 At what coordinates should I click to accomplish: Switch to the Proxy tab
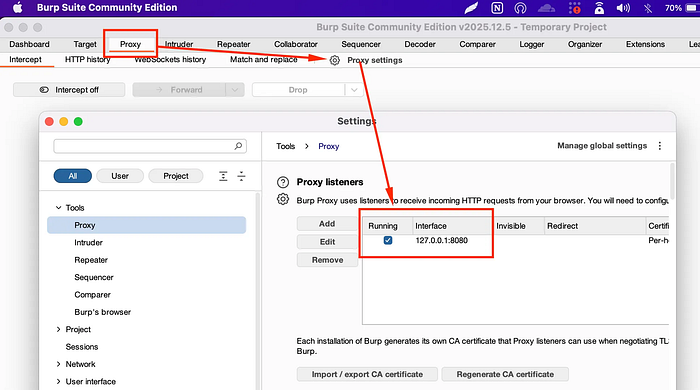click(x=130, y=44)
